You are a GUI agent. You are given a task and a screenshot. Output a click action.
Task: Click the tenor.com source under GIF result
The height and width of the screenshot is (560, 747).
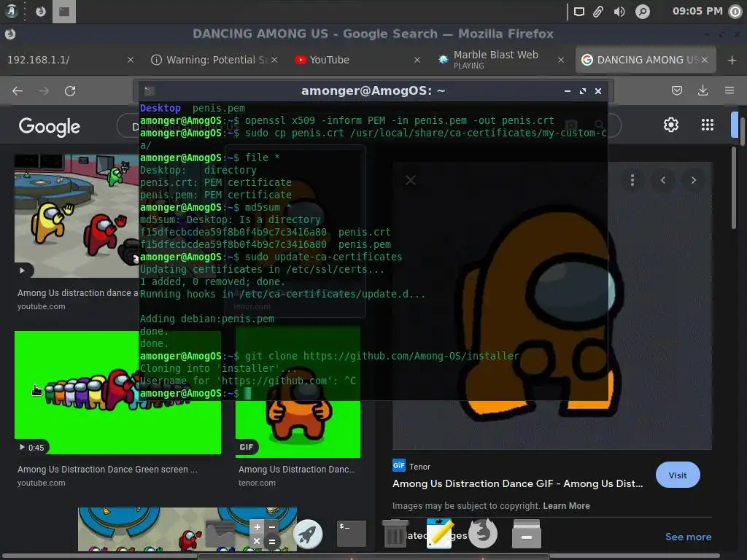pyautogui.click(x=257, y=483)
